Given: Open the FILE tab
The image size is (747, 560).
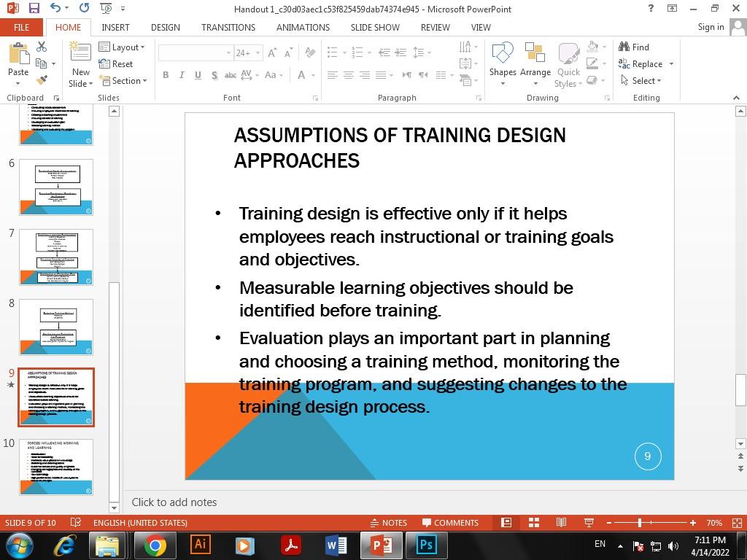Looking at the screenshot, I should click(x=21, y=27).
